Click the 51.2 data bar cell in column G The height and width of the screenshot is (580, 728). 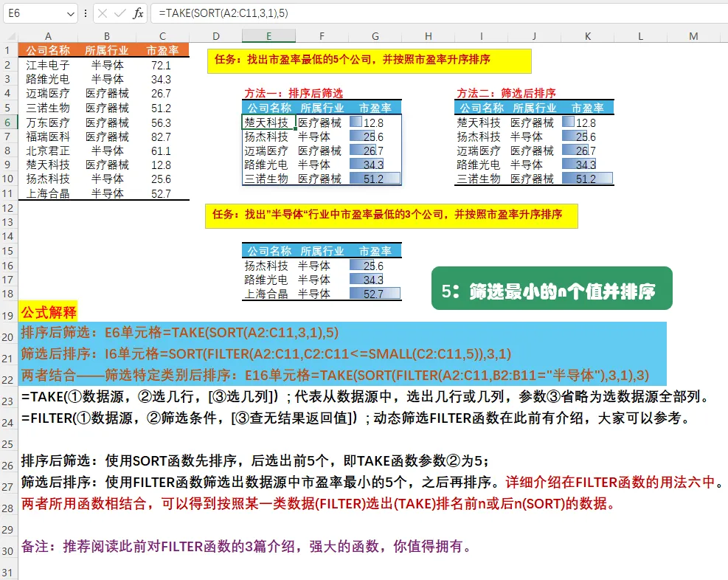(x=374, y=179)
